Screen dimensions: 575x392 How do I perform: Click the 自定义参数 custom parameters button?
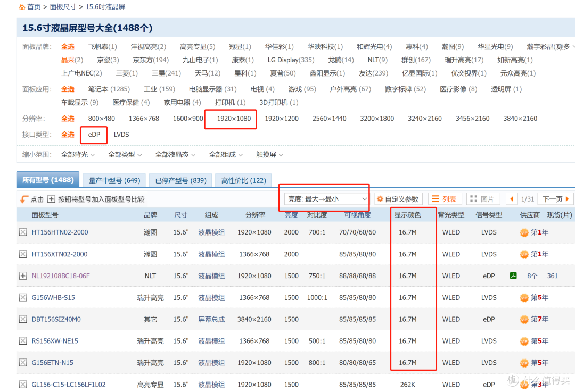click(x=398, y=199)
